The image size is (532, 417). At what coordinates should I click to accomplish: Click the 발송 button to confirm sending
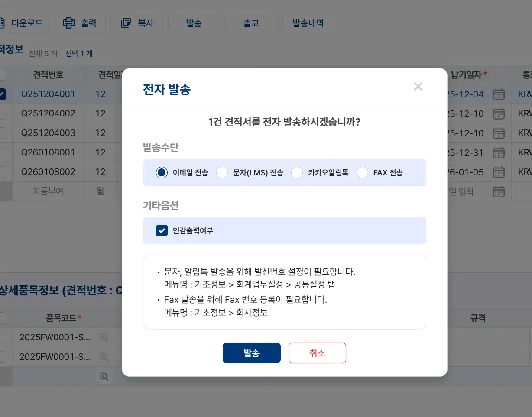click(x=251, y=352)
